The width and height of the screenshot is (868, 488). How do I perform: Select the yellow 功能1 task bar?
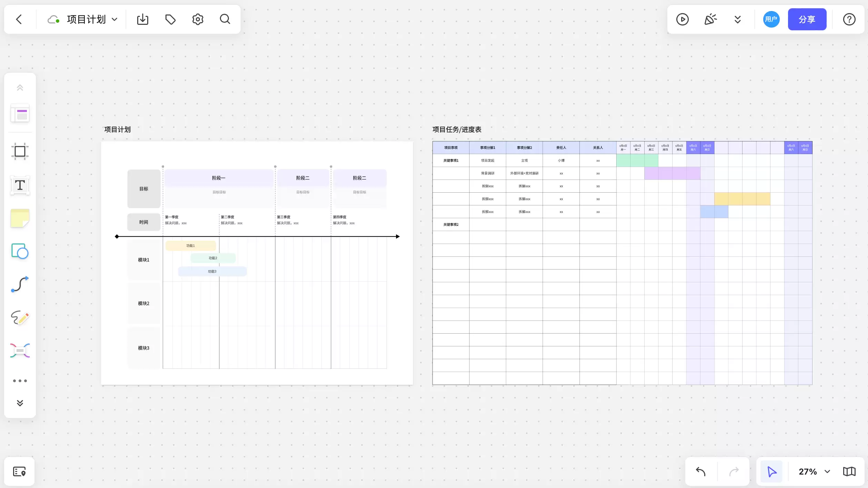tap(191, 246)
